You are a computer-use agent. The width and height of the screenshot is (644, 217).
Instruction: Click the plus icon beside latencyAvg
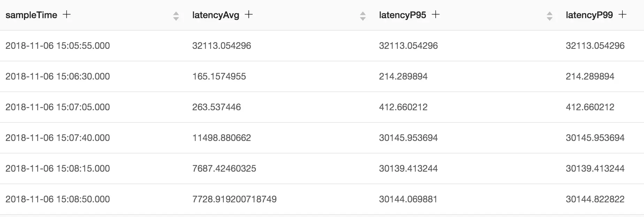pos(248,15)
